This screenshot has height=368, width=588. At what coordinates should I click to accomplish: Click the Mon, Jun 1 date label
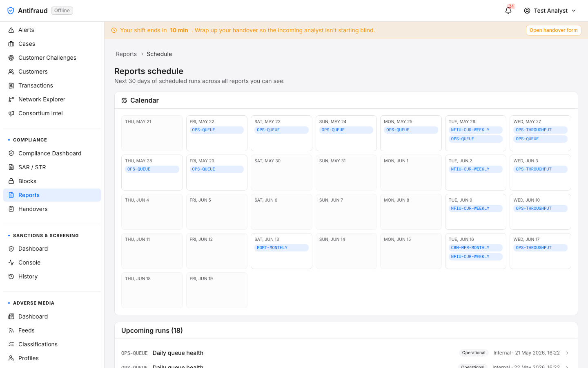(x=396, y=161)
